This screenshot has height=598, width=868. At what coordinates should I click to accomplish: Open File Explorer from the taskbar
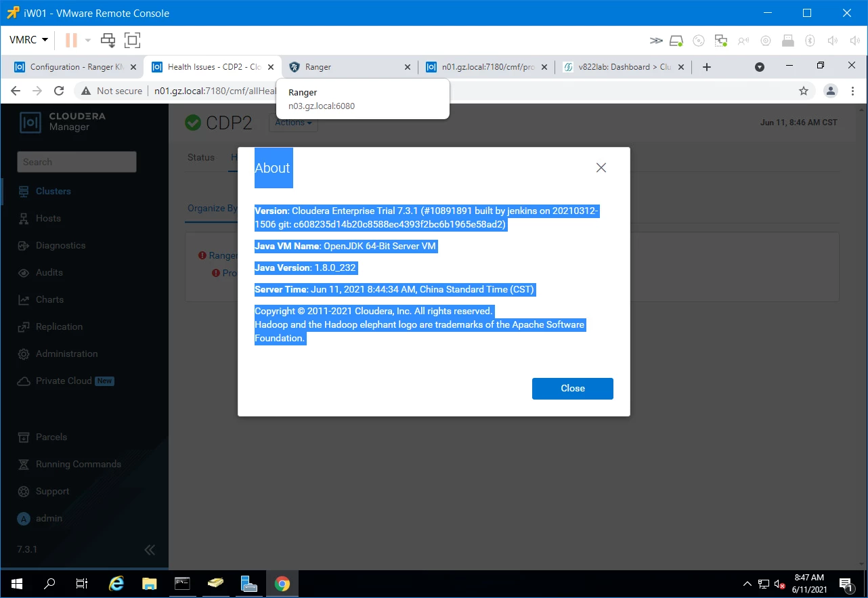[x=150, y=584]
